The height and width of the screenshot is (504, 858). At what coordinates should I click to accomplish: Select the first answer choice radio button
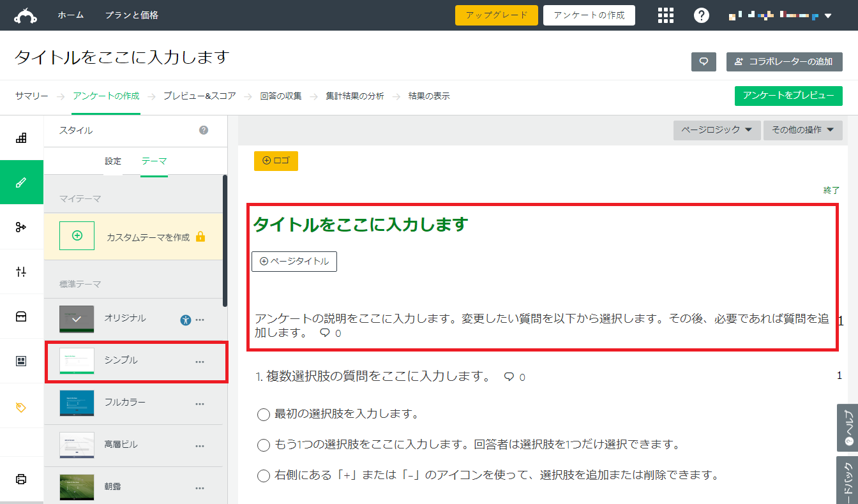point(264,415)
